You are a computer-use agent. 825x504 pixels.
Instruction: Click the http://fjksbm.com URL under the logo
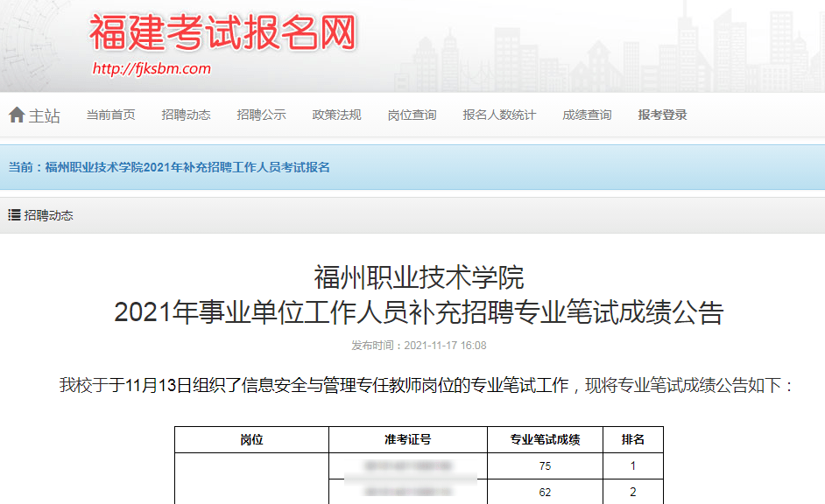click(152, 69)
